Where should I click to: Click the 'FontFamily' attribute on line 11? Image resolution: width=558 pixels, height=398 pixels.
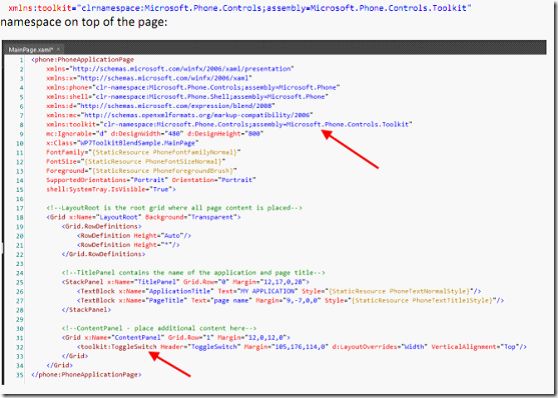tap(64, 152)
